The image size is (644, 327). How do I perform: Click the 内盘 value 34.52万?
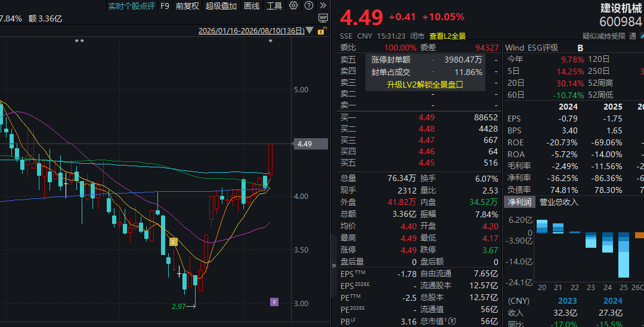(x=484, y=203)
